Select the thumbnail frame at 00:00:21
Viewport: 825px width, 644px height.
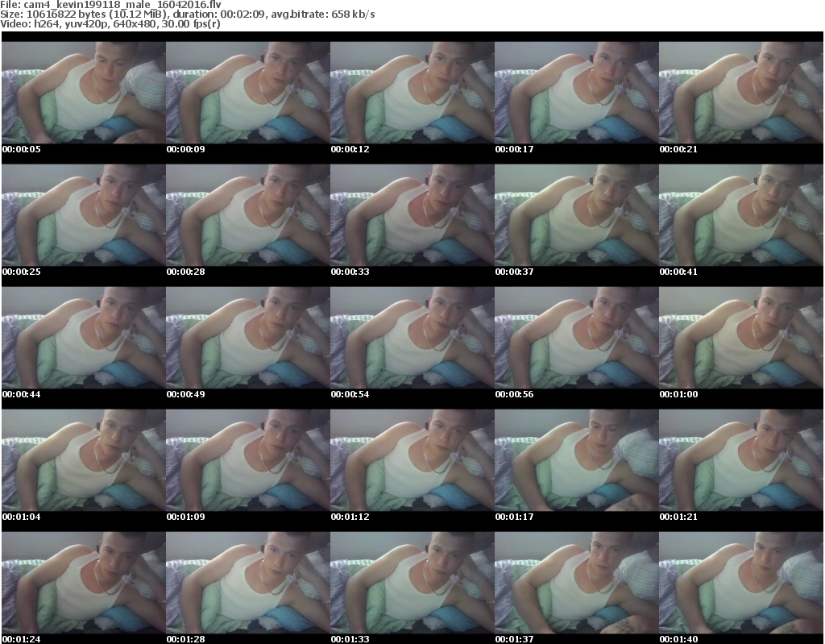(x=741, y=93)
